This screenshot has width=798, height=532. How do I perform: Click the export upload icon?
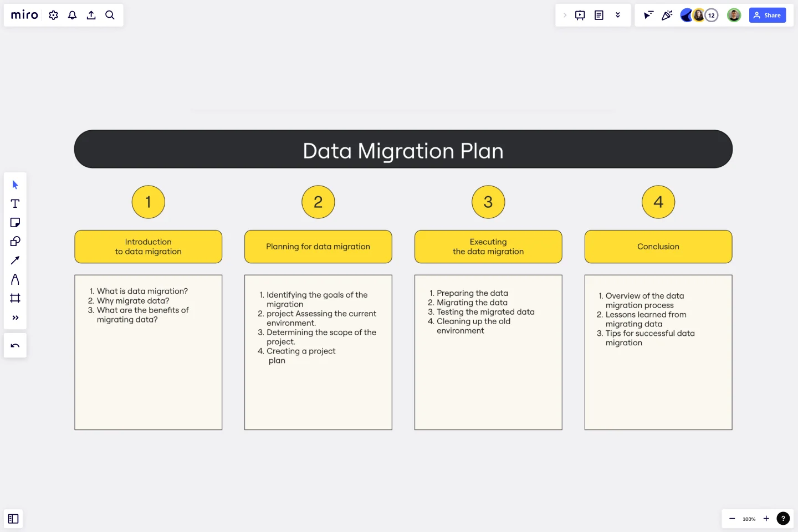(x=91, y=15)
